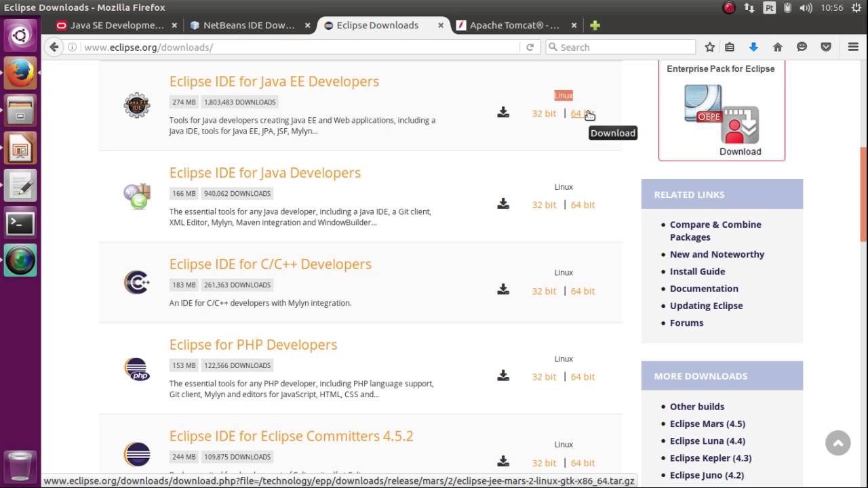
Task: Open the Documentation link
Action: tap(704, 288)
